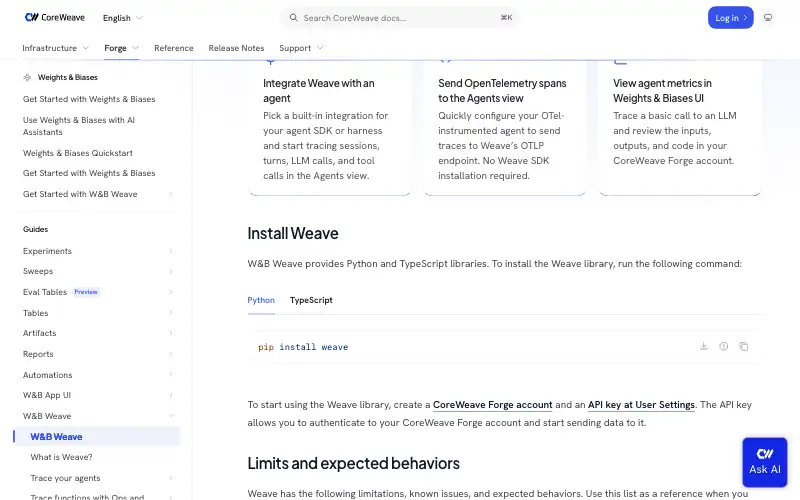Open Use Weights & Biases with AI Assistants
The width and height of the screenshot is (800, 500).
[x=79, y=126]
